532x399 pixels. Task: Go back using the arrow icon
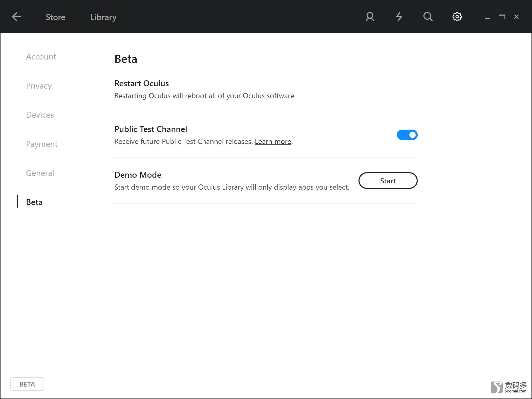click(17, 17)
